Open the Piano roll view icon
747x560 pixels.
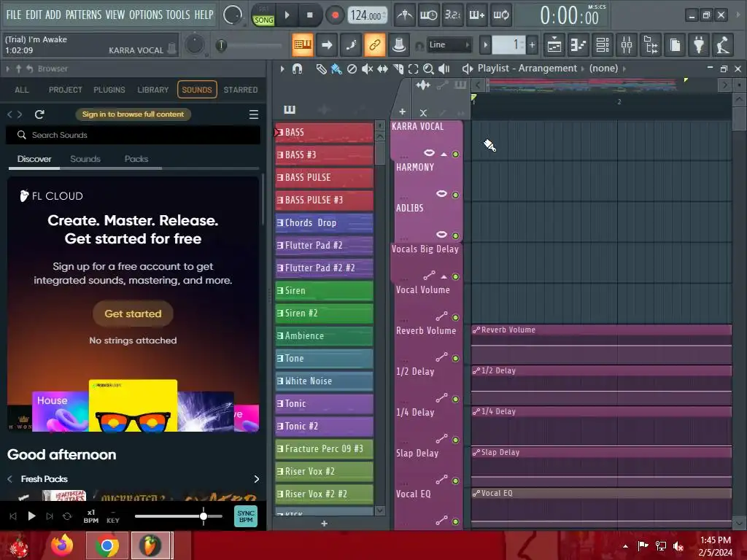pos(578,45)
